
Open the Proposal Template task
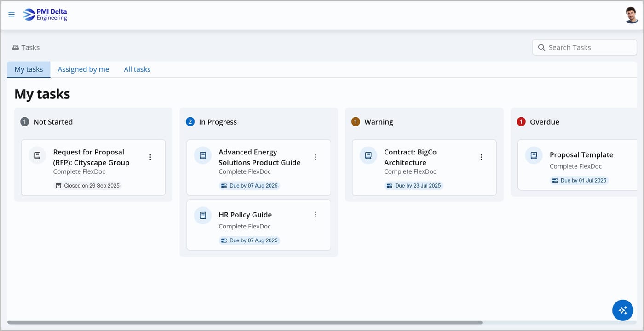click(x=581, y=155)
